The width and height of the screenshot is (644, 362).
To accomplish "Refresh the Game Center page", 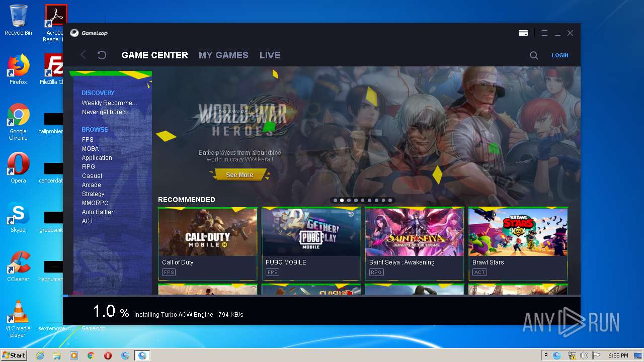I will (x=102, y=55).
